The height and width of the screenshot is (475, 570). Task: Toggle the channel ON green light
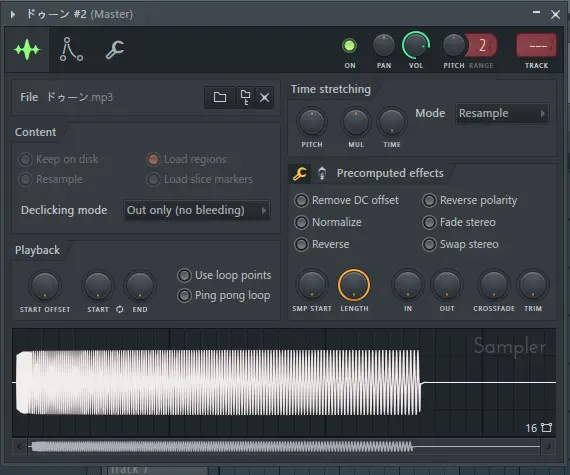(x=349, y=46)
